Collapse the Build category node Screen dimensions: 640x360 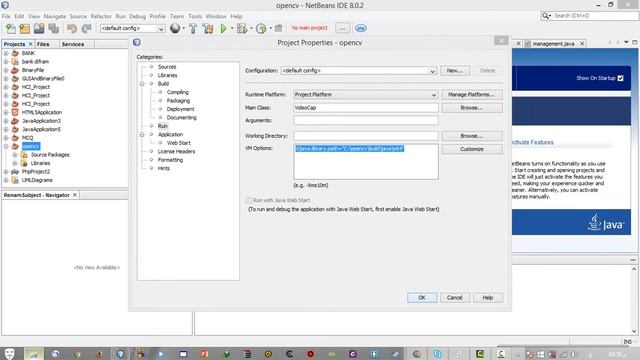(142, 84)
